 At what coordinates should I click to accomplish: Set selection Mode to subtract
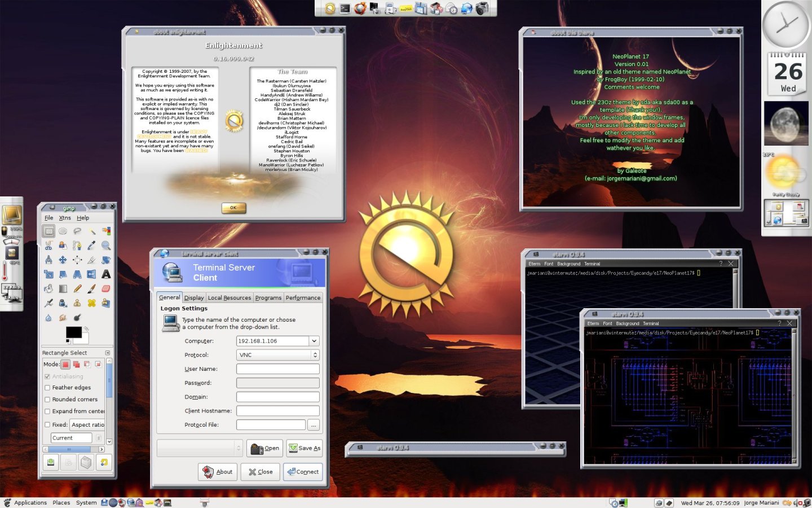click(x=87, y=364)
